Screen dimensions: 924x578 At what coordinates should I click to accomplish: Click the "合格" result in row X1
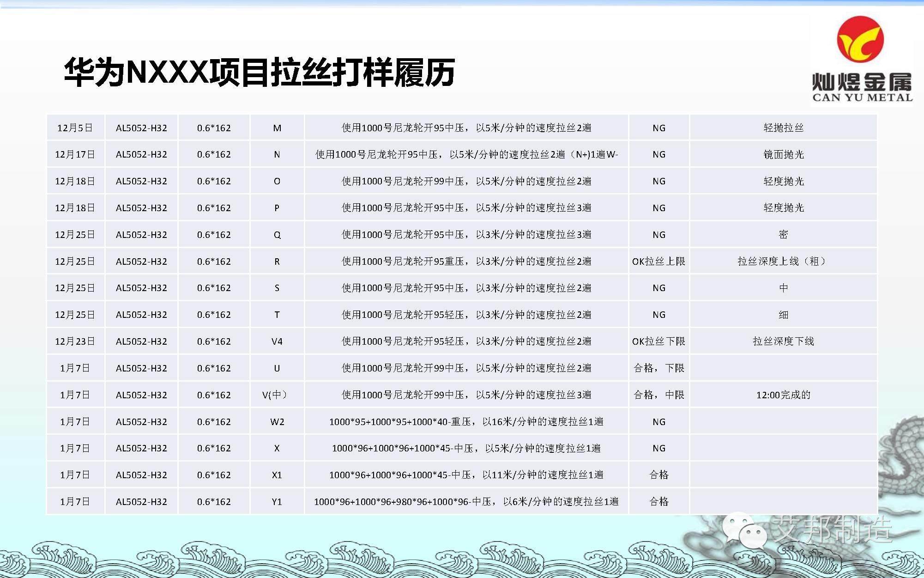click(x=659, y=475)
